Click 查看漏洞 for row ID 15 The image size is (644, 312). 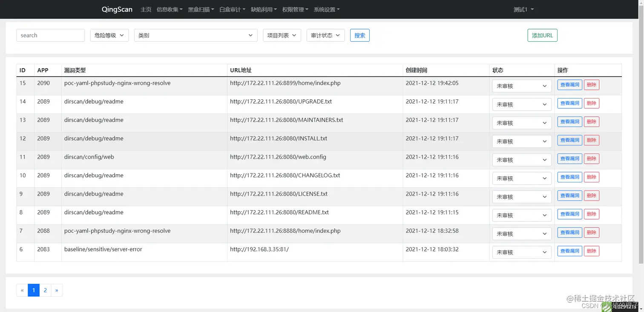point(570,85)
